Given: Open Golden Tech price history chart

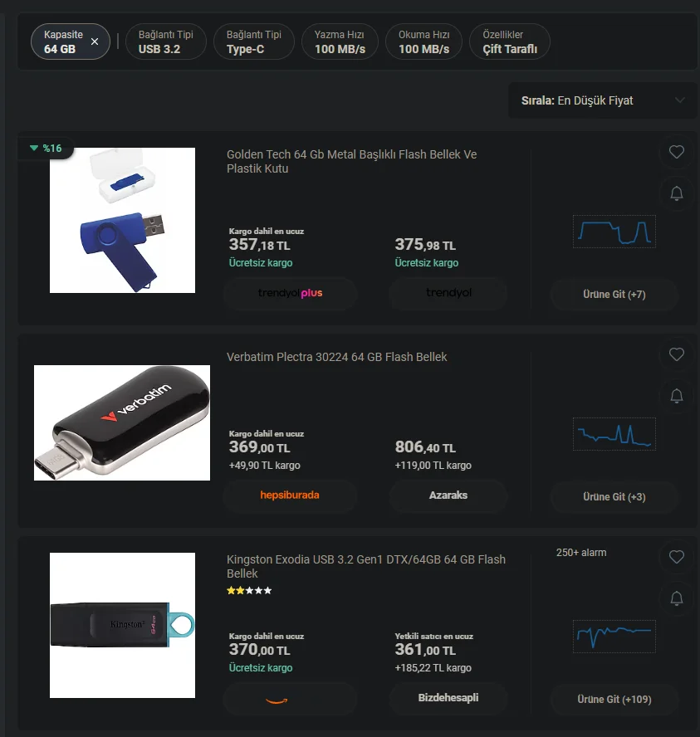Looking at the screenshot, I should (614, 232).
